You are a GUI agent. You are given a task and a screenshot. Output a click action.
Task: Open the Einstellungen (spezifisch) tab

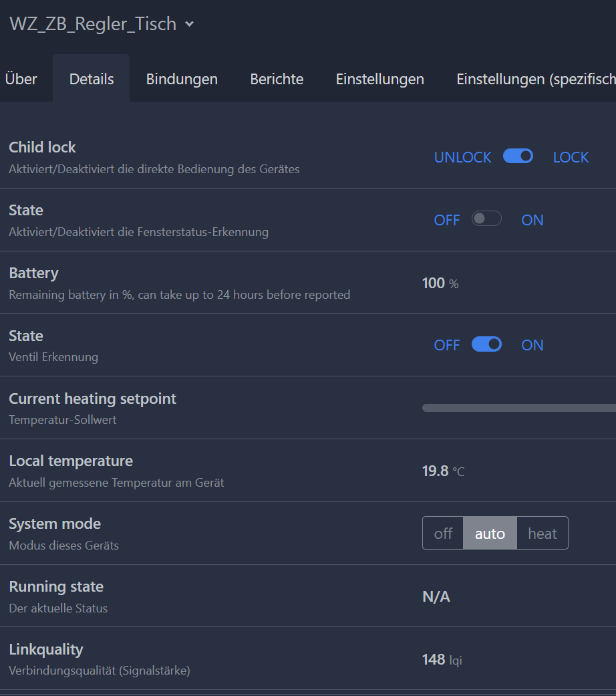click(535, 79)
